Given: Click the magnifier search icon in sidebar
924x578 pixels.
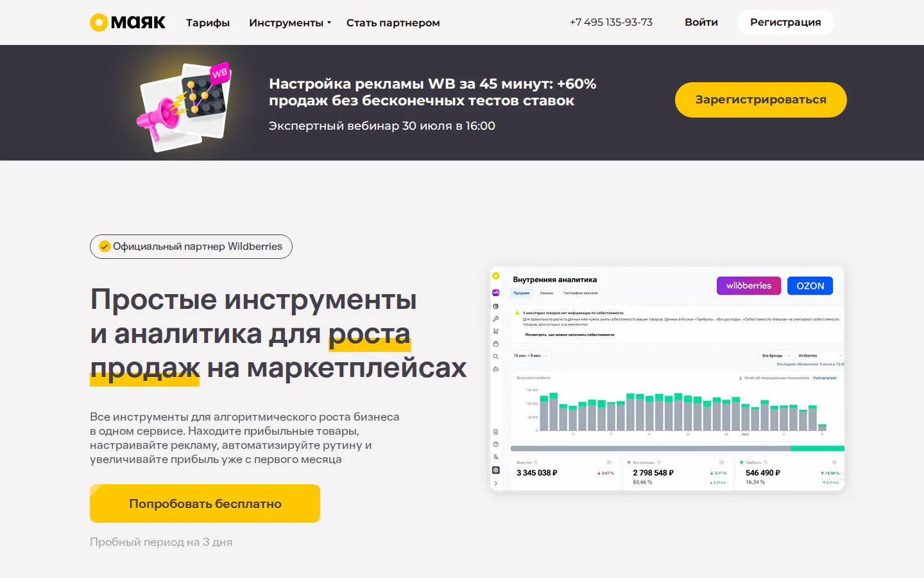Looking at the screenshot, I should 495,356.
